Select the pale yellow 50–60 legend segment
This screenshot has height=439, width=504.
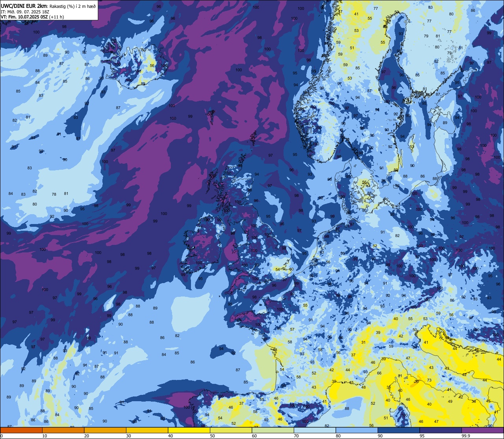[x=231, y=430]
